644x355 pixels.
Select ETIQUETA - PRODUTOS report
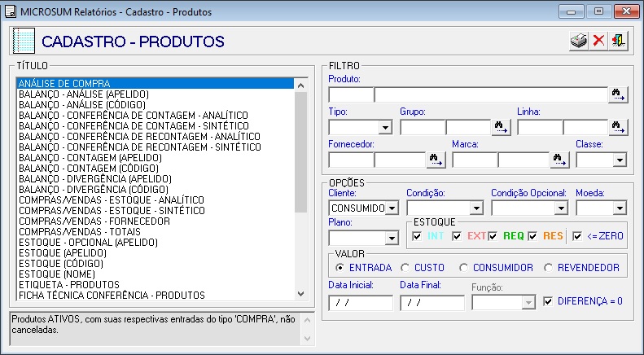pos(156,285)
